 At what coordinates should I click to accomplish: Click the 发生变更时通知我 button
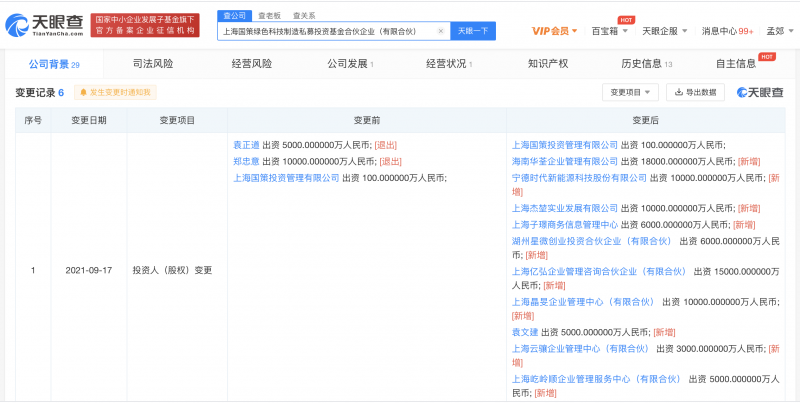(115, 92)
